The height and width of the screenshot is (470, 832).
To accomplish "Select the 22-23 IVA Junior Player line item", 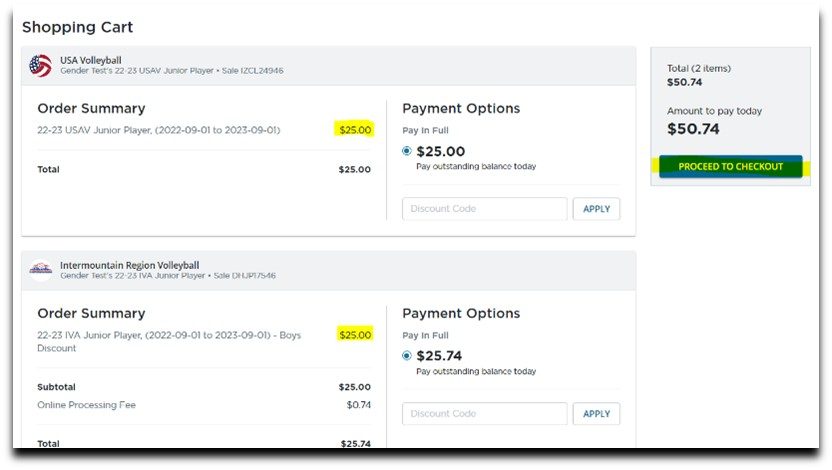I will coord(169,335).
